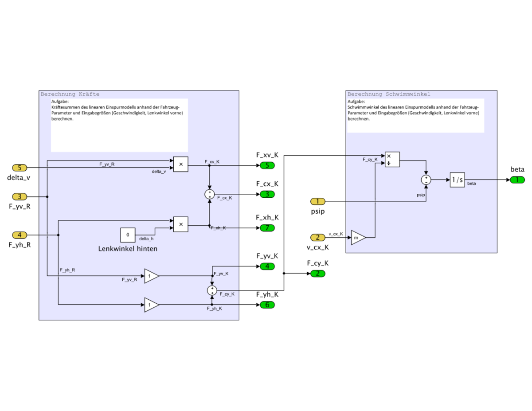Viewport: 532px width, 411px height.
Task: Select the divide block receiving F_cy_K
Action: point(392,159)
